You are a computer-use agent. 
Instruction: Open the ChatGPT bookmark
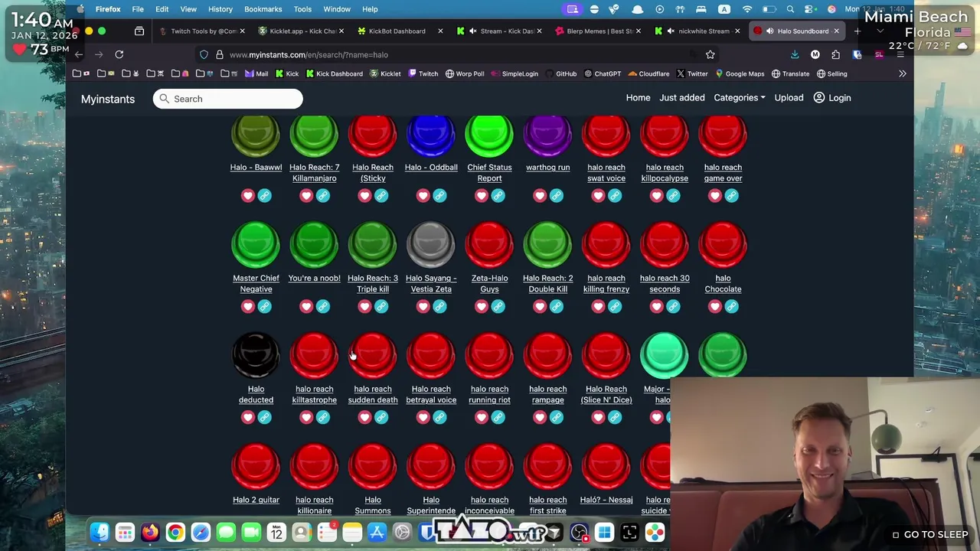602,73
